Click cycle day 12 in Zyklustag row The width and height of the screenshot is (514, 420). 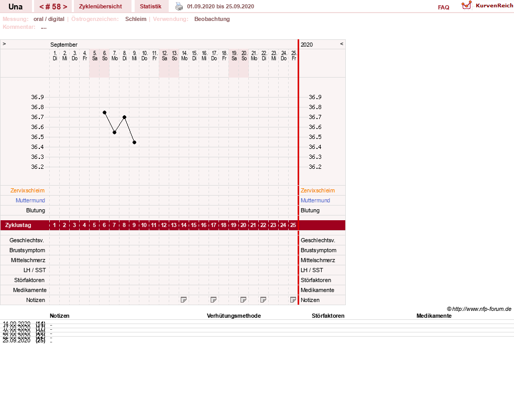point(164,225)
